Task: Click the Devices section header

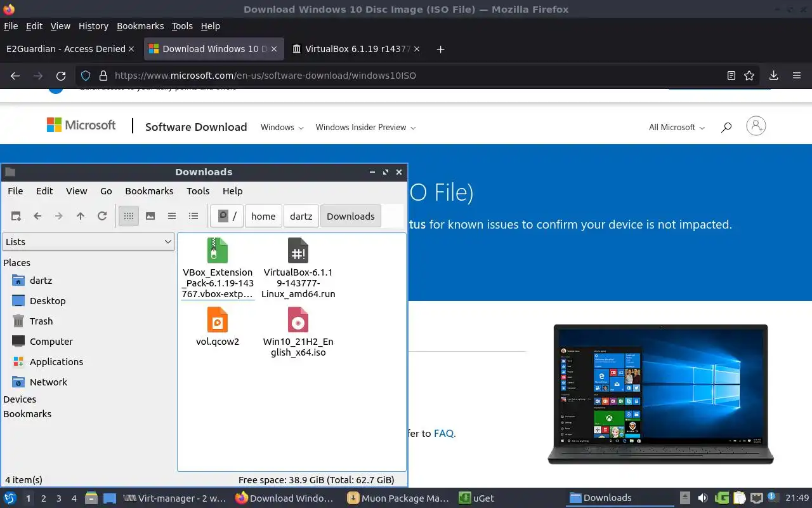Action: click(x=20, y=399)
